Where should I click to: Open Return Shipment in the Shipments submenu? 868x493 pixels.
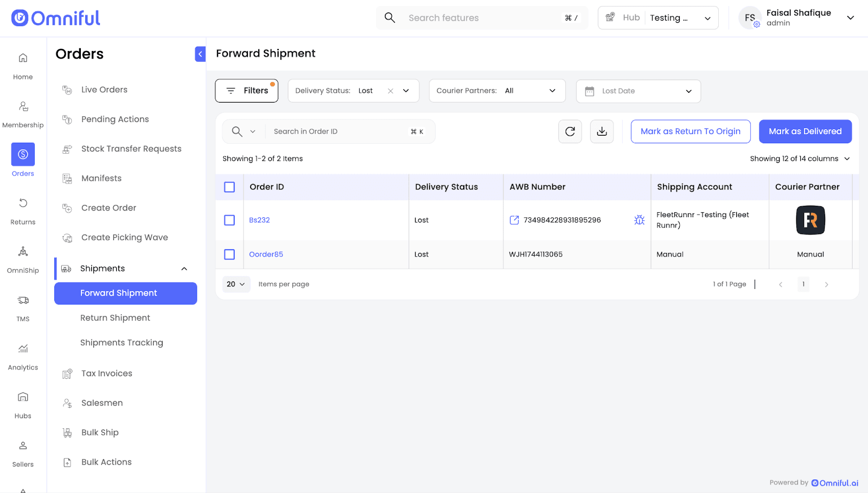pyautogui.click(x=115, y=318)
